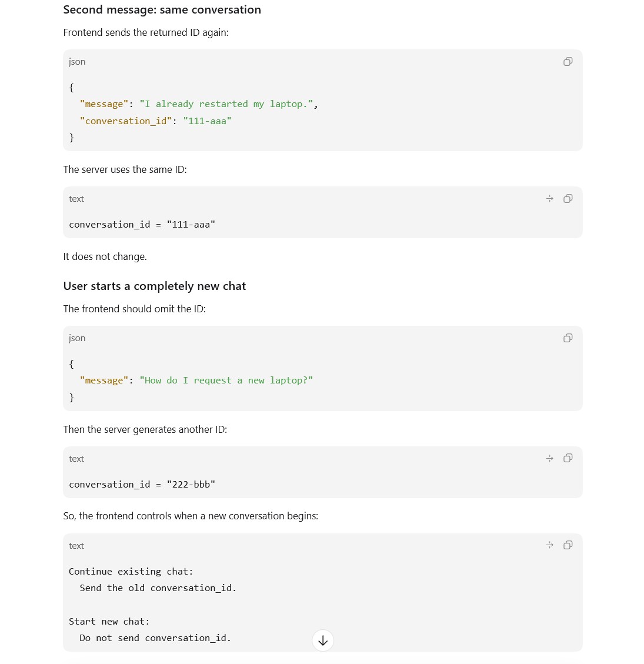Copy the JSON block containing "I already restarted my laptop."
Screen dimensions: 644x664
[568, 62]
